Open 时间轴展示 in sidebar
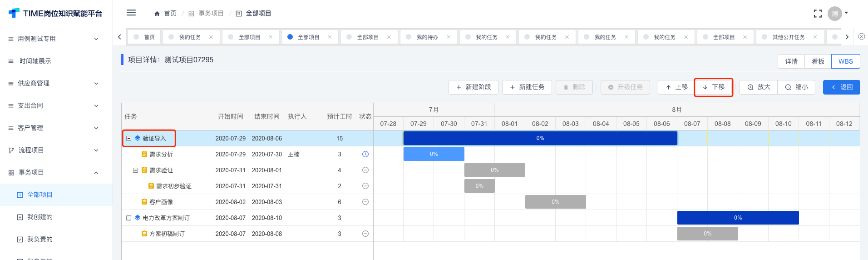 [56, 61]
